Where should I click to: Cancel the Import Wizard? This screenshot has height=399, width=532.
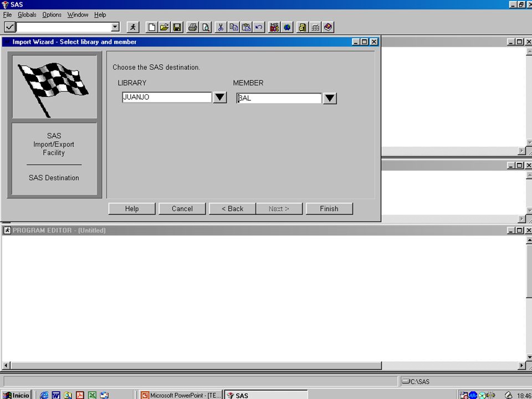pos(182,209)
